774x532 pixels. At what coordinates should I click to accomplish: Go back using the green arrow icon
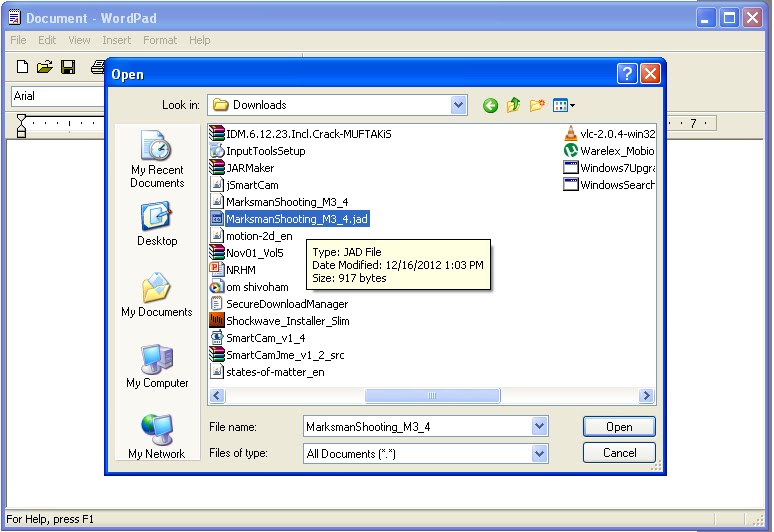[490, 105]
